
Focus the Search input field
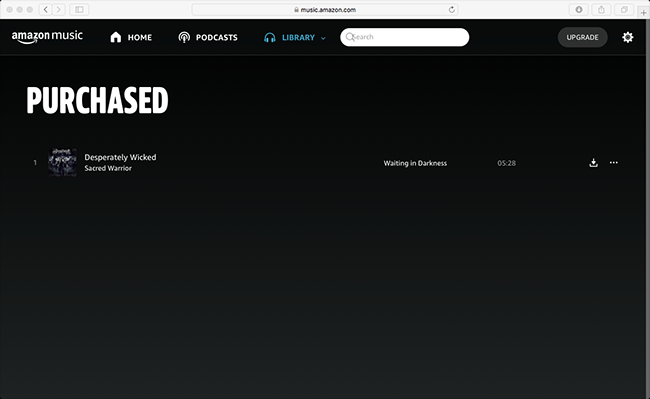(405, 37)
